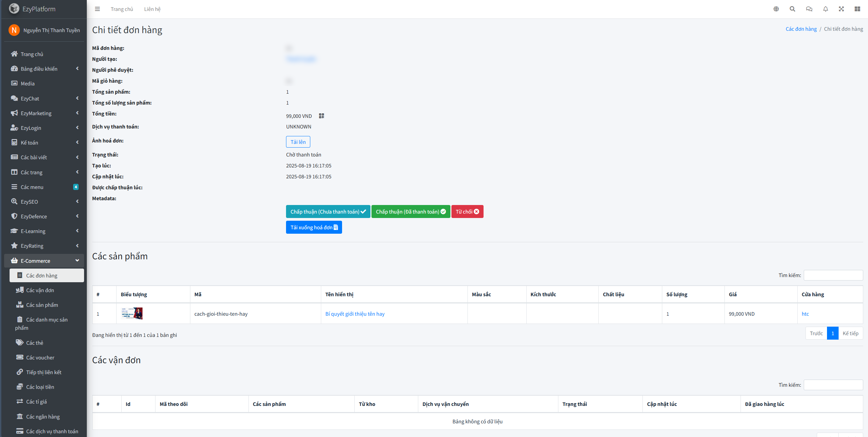Image resolution: width=868 pixels, height=437 pixels.
Task: Click Chấp thuận (Đã thanh toán) button
Action: tap(411, 211)
